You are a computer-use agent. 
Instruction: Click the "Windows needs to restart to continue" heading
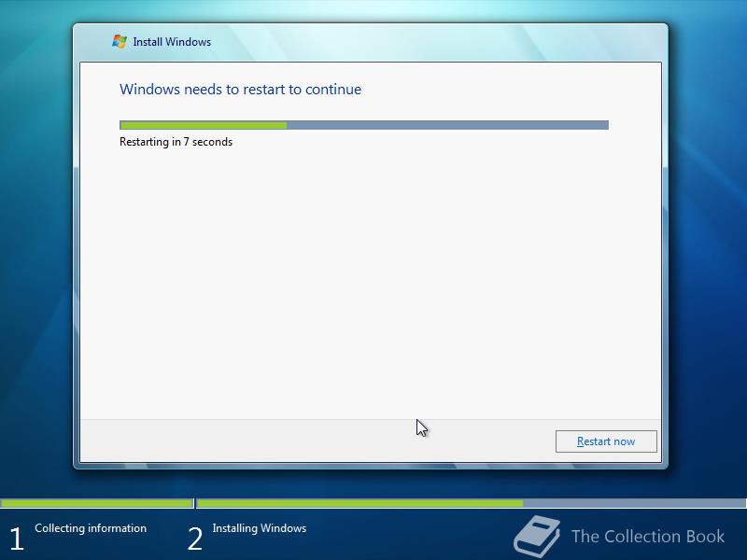click(x=240, y=89)
